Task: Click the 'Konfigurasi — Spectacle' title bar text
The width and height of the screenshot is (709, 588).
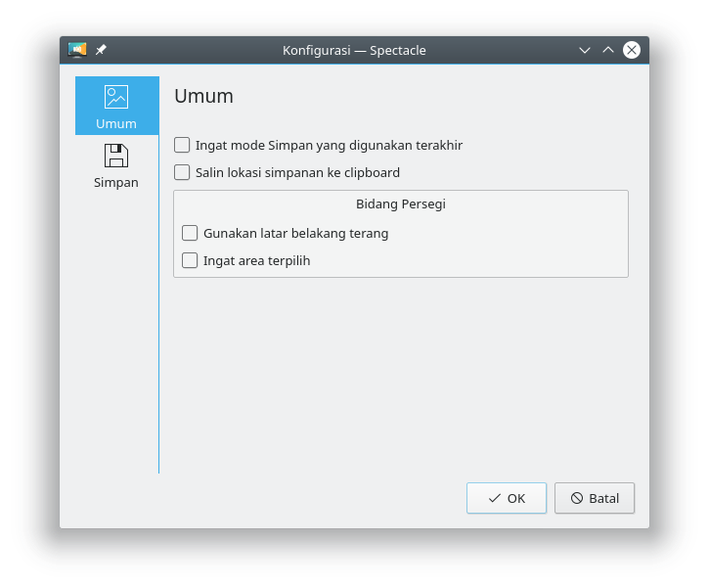Action: (x=354, y=50)
